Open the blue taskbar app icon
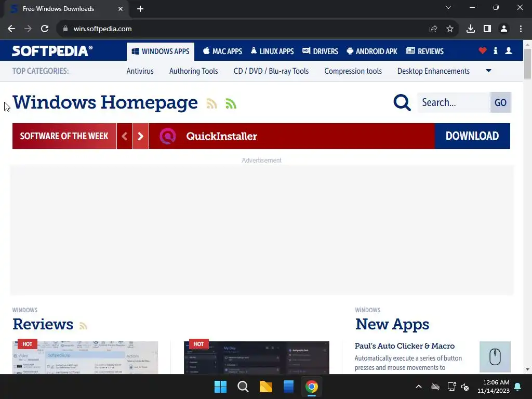The height and width of the screenshot is (399, 532). click(x=288, y=387)
